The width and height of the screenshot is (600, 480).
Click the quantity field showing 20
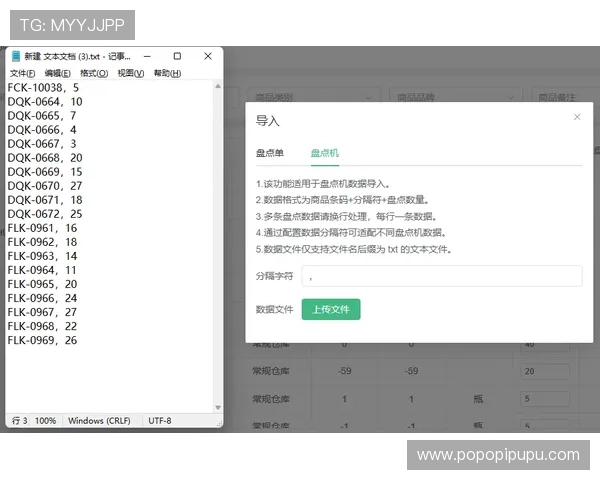(x=545, y=371)
